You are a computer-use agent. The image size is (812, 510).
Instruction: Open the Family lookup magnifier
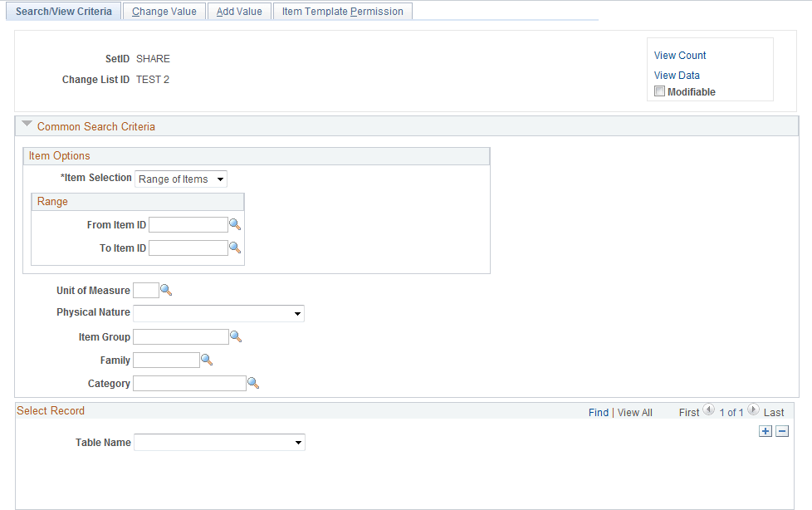(207, 360)
